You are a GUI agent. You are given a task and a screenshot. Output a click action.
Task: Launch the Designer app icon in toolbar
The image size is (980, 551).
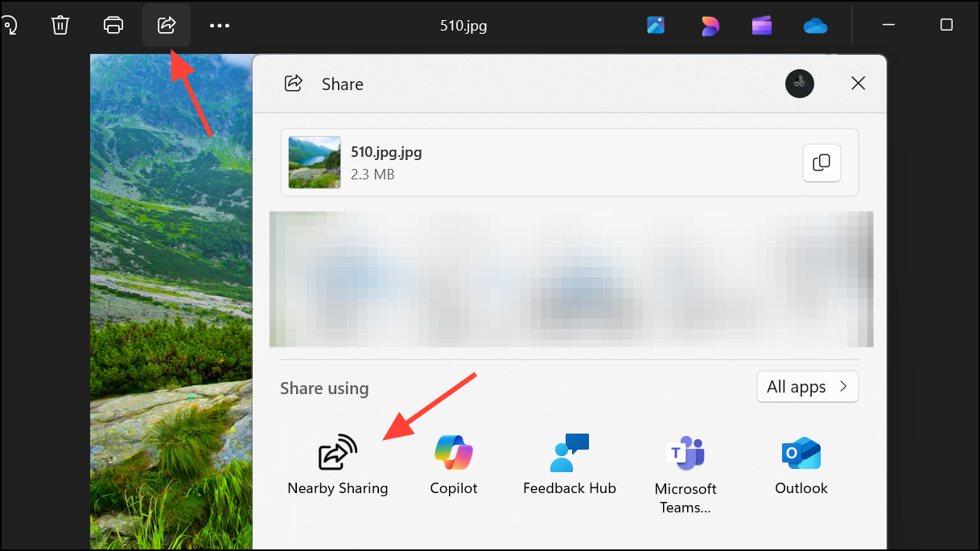click(x=709, y=26)
